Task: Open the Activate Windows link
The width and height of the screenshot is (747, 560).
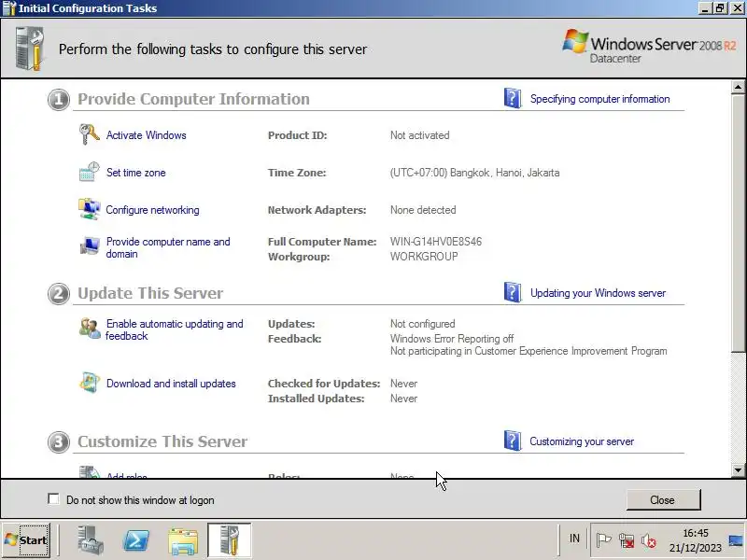Action: click(x=147, y=135)
